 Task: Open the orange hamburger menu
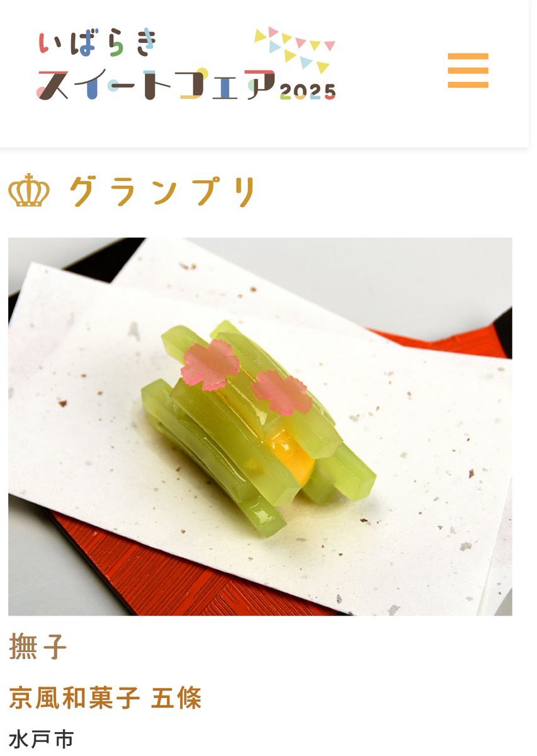pos(468,71)
